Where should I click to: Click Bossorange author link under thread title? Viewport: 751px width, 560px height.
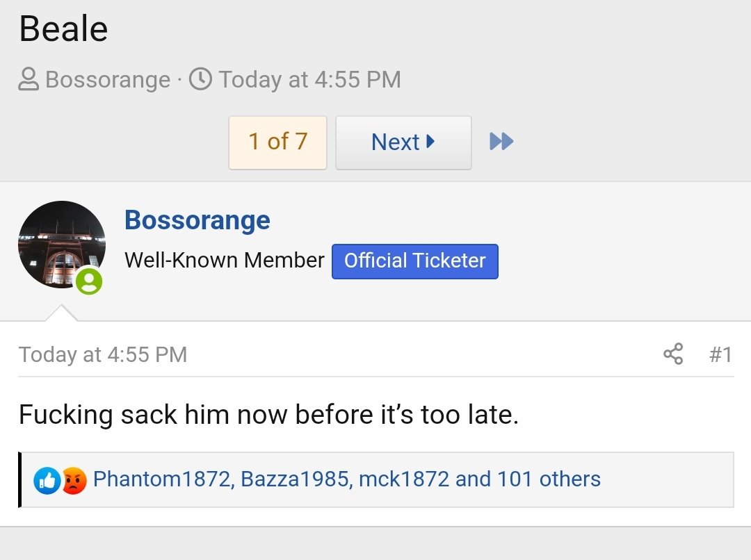(x=108, y=79)
